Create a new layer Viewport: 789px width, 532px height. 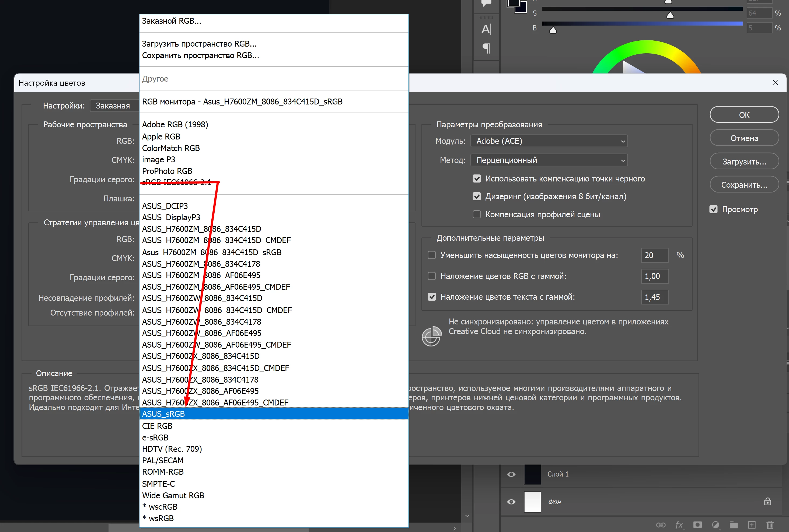[x=752, y=525]
